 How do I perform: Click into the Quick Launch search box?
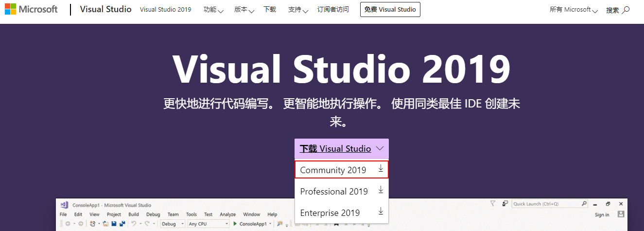(x=550, y=204)
